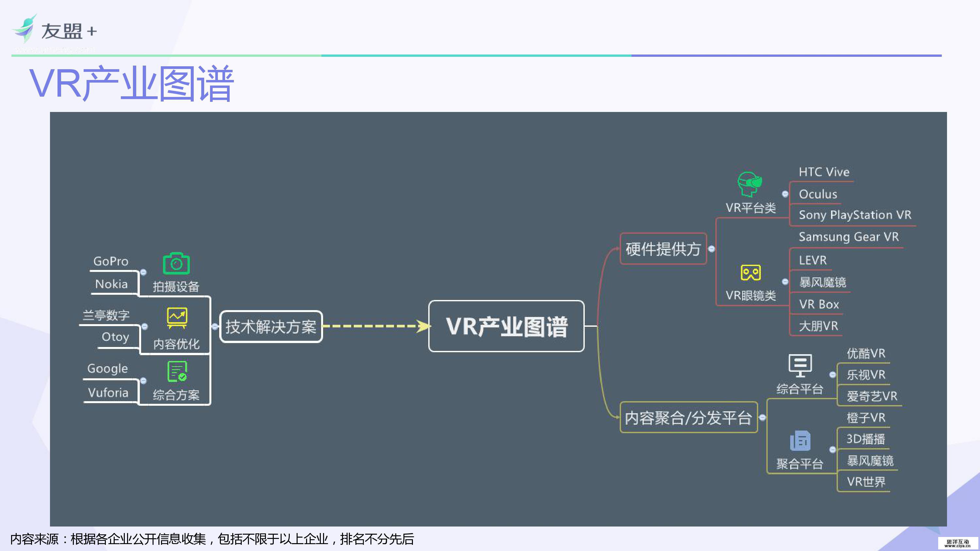
Task: Click the slide title VR产业图谱
Action: click(132, 83)
